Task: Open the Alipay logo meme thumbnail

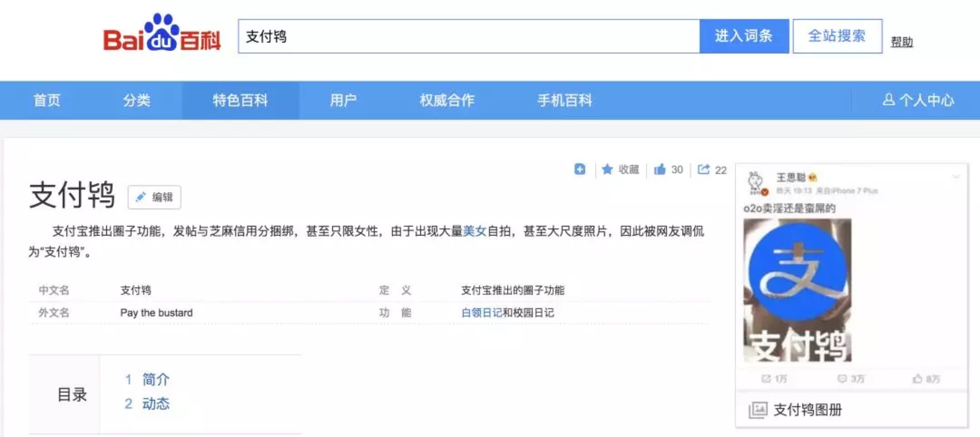Action: [x=797, y=290]
